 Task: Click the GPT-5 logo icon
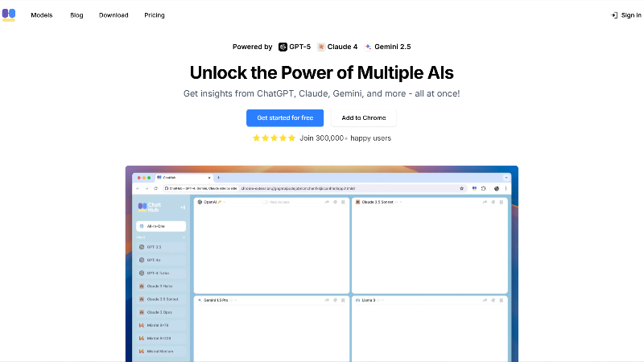tap(283, 47)
